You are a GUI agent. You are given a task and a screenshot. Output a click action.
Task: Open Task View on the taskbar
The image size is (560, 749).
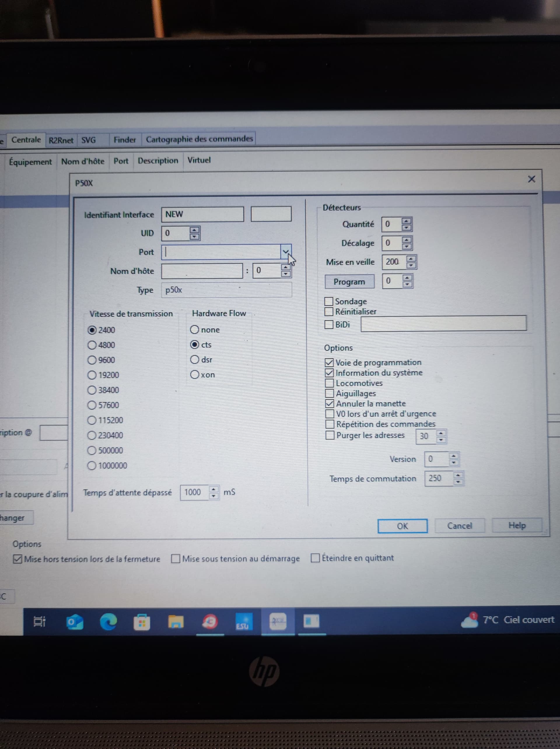point(40,622)
